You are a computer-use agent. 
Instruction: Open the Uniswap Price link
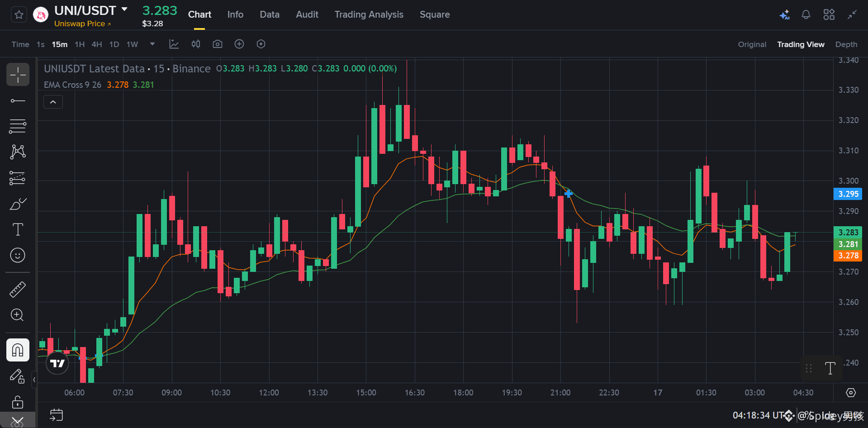[x=82, y=24]
